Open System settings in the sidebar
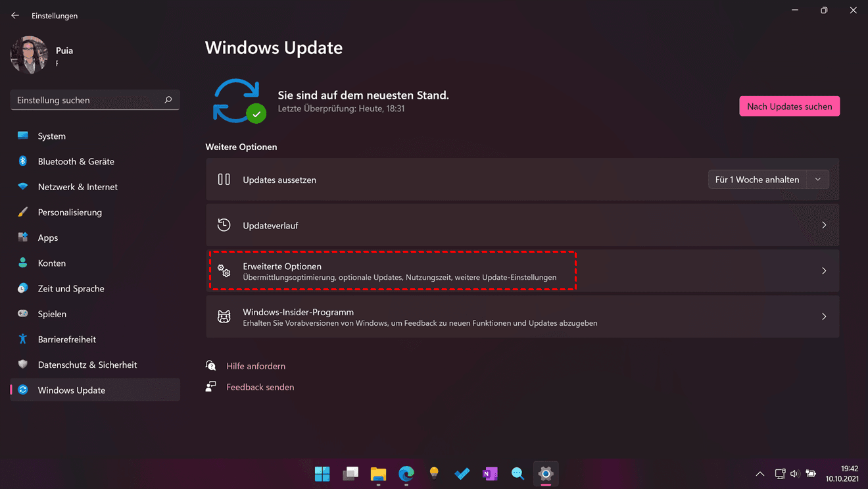The image size is (868, 489). pos(95,136)
